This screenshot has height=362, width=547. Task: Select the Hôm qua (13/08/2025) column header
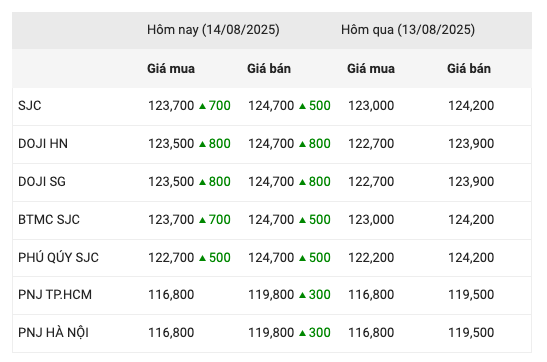tap(408, 30)
